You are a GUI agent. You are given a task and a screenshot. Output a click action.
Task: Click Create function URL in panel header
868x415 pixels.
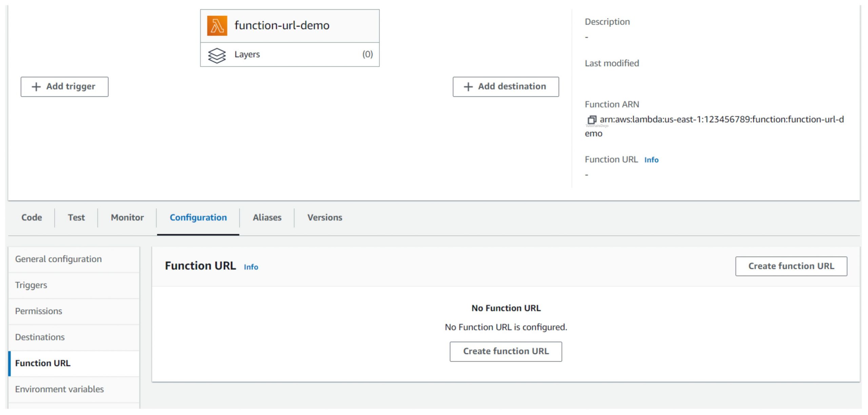click(x=791, y=266)
